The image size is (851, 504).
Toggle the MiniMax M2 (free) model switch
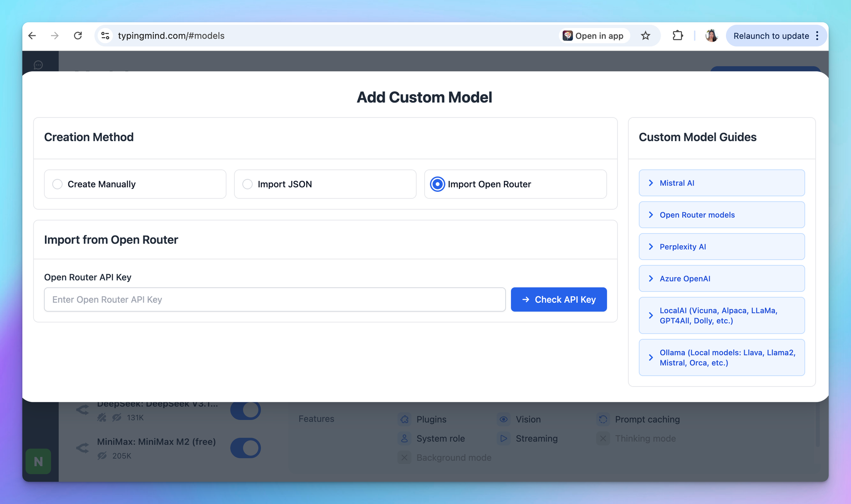tap(246, 448)
